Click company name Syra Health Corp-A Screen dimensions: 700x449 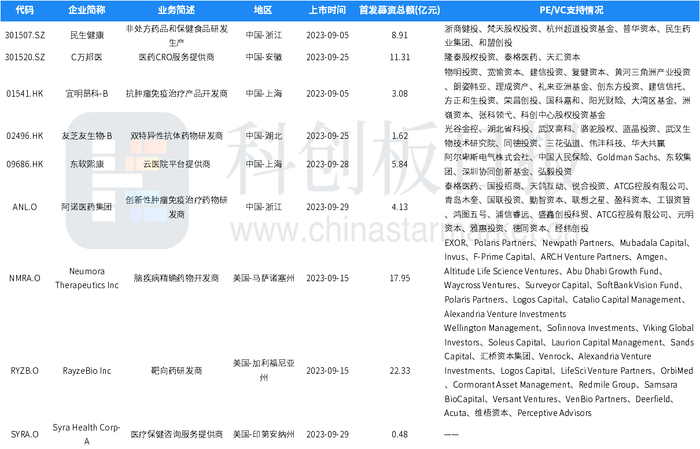[x=87, y=434]
